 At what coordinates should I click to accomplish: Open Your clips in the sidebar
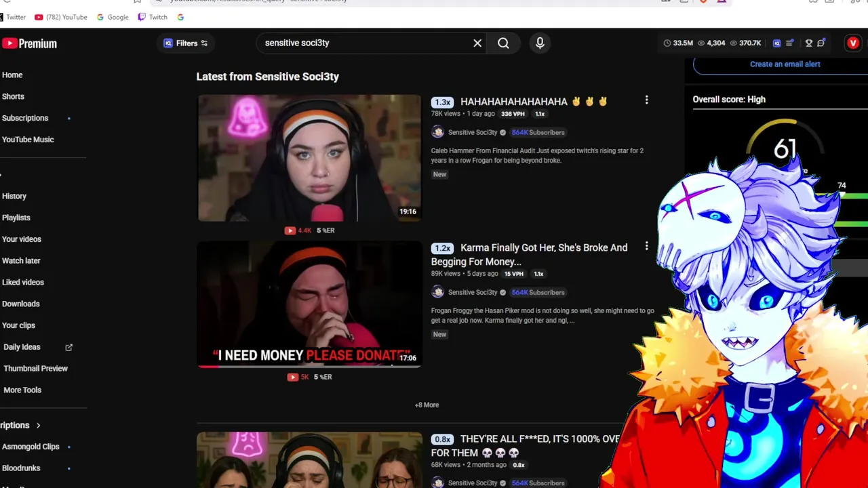[18, 325]
